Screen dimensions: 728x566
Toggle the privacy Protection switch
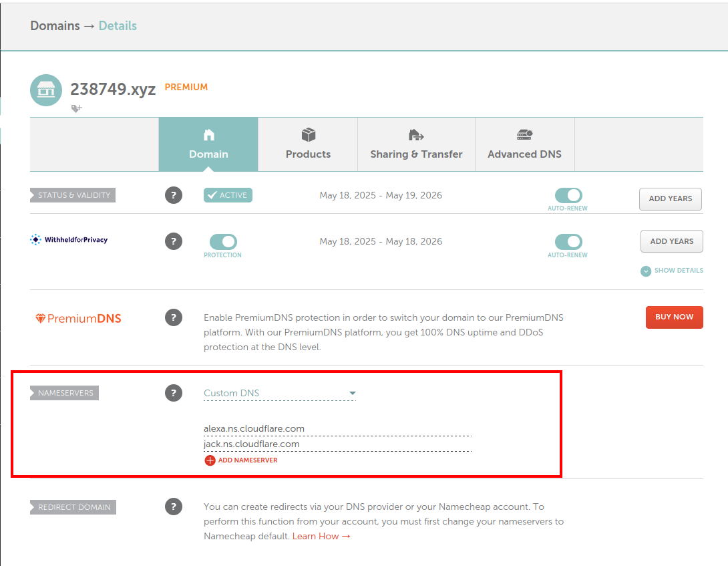point(223,242)
